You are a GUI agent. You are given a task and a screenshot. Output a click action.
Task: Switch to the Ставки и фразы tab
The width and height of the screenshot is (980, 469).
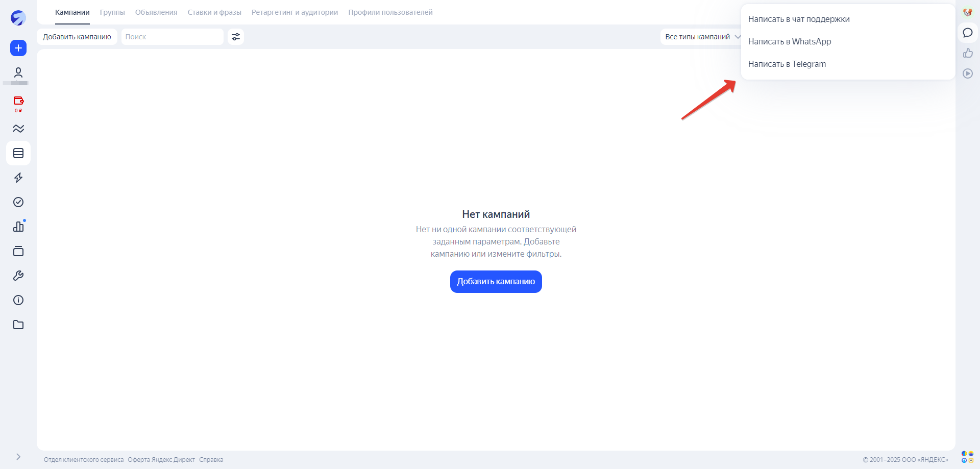214,12
